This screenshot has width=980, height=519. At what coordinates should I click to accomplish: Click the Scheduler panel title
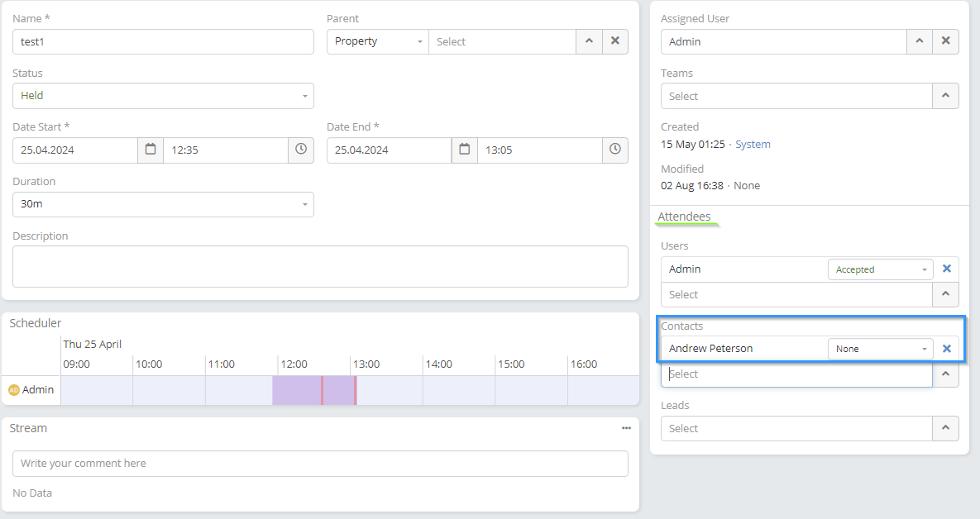tap(35, 323)
